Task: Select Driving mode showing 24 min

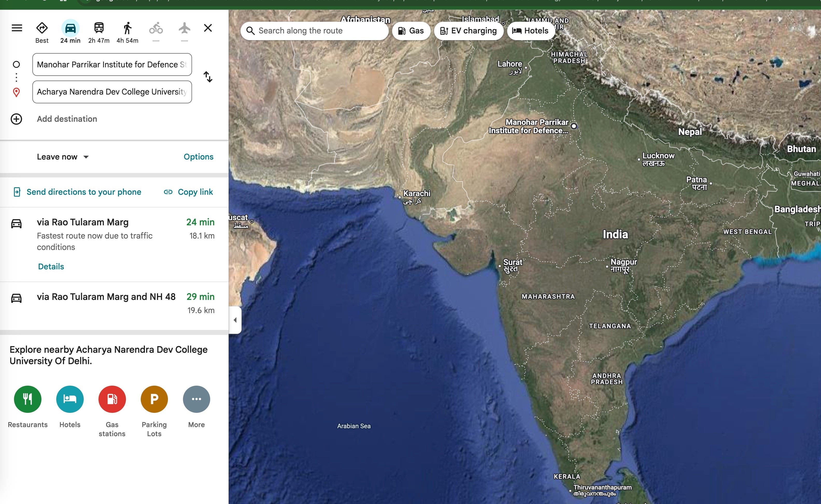Action: pos(70,33)
